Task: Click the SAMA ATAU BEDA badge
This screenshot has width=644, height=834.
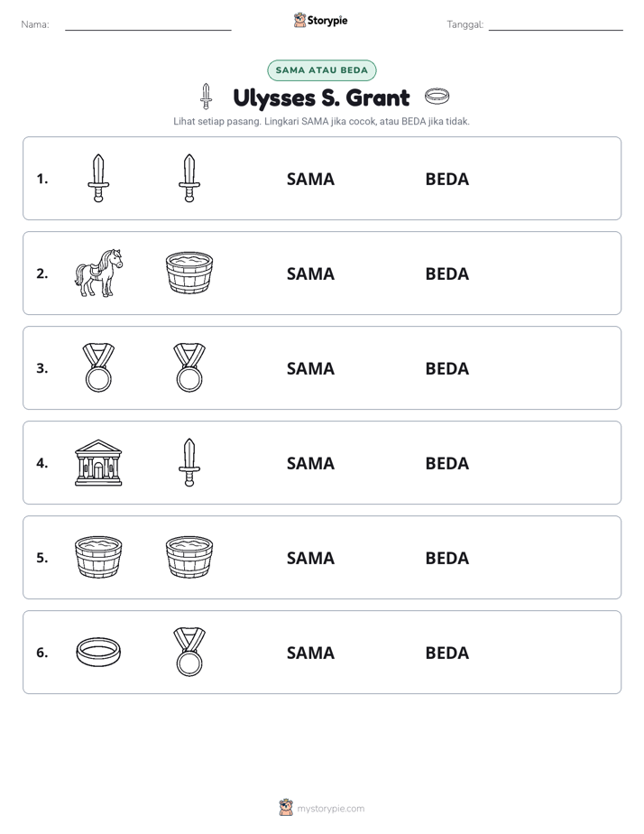Action: pos(321,70)
